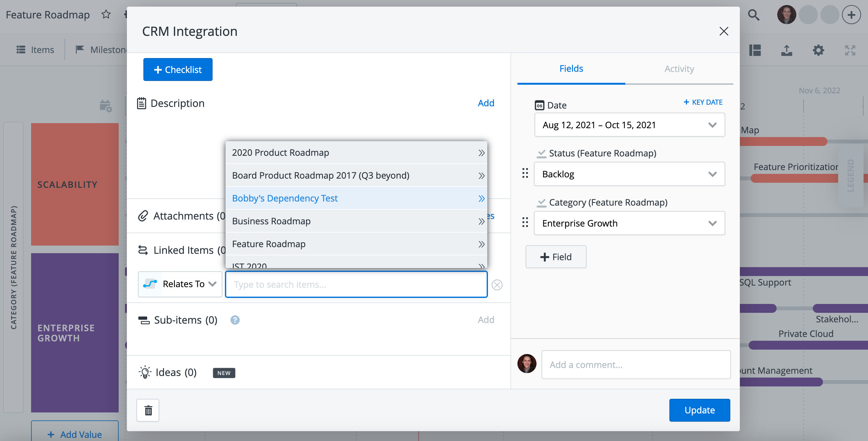The width and height of the screenshot is (868, 441).
Task: Click the NEW badge beside Ideas
Action: 224,373
